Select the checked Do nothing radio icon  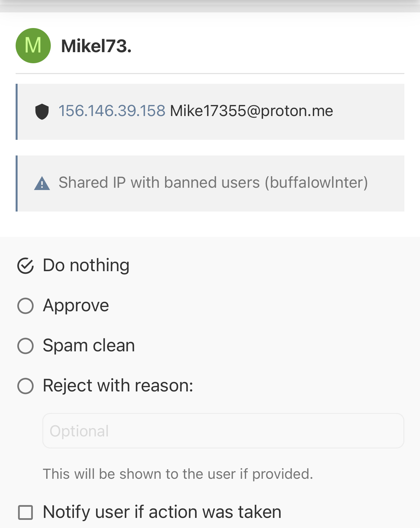(25, 266)
